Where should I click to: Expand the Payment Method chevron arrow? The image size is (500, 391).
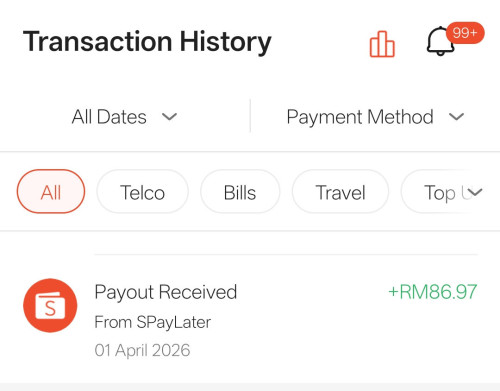click(x=456, y=117)
